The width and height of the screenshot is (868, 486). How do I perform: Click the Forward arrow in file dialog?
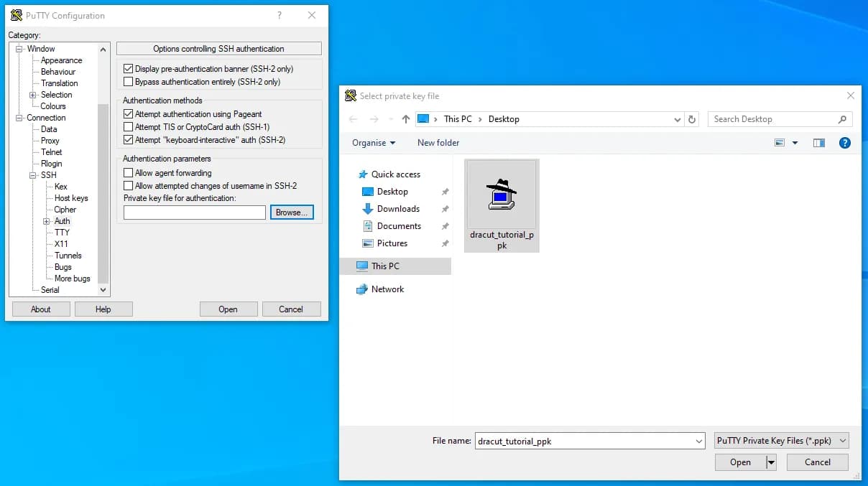pos(374,119)
